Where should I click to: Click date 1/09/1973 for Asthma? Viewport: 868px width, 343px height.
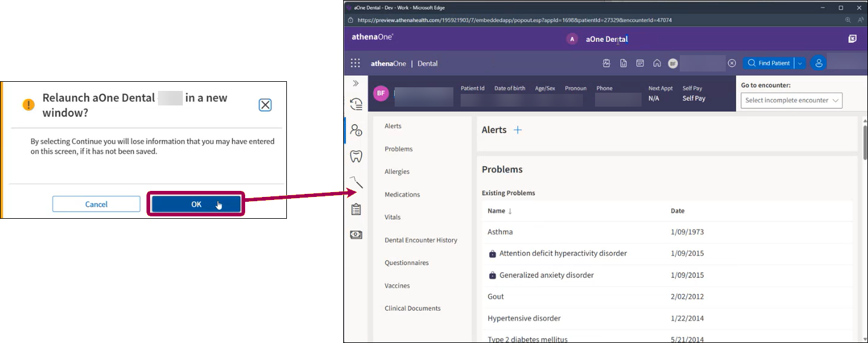(687, 232)
